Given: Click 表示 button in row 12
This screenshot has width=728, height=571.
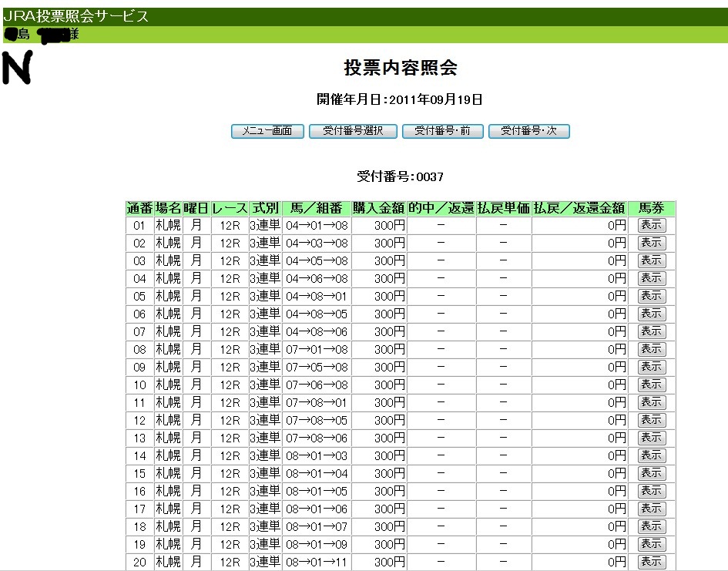Looking at the screenshot, I should (x=652, y=420).
